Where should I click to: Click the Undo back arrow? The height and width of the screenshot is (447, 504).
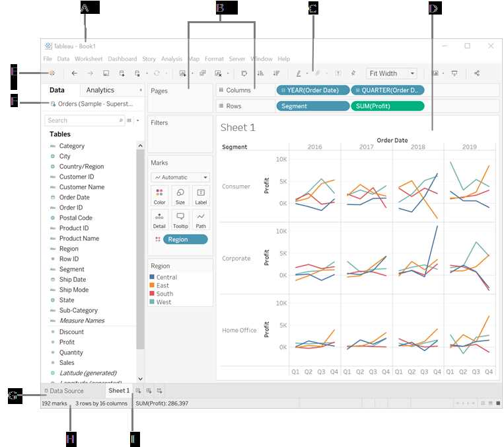point(75,73)
